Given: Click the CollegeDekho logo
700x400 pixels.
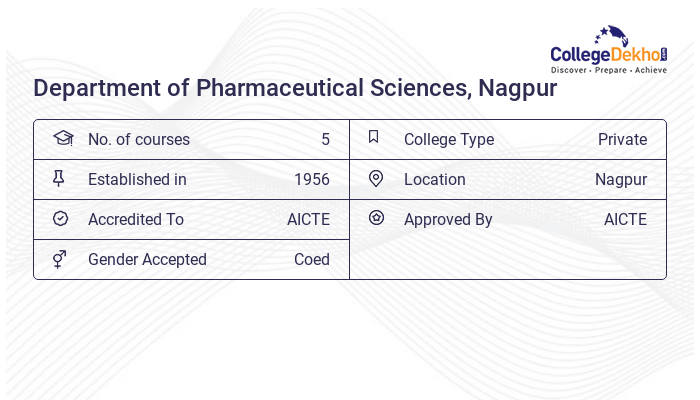Looking at the screenshot, I should point(609,50).
